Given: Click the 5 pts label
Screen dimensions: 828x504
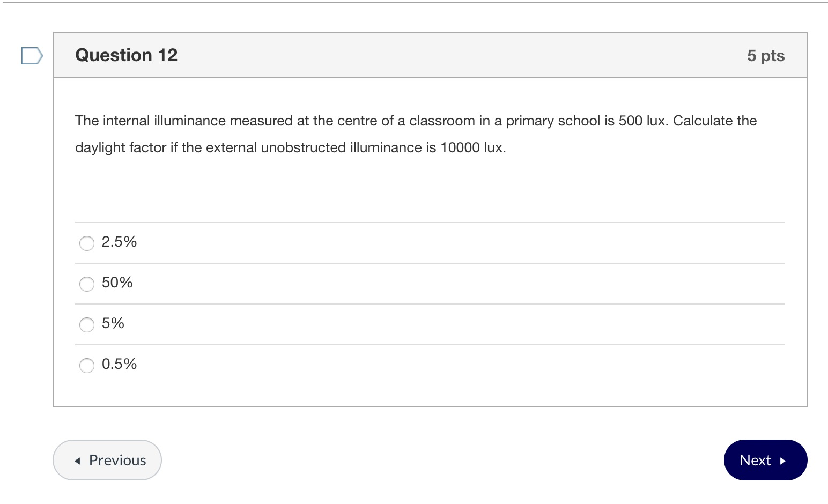Looking at the screenshot, I should [766, 55].
